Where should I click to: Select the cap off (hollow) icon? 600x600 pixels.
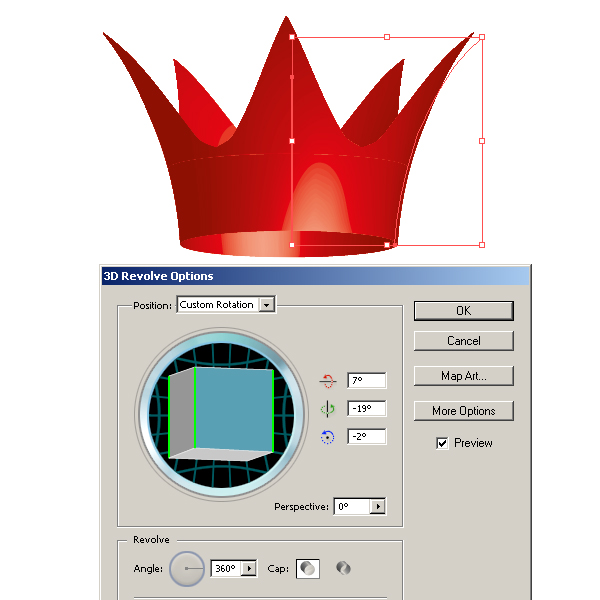tap(343, 568)
